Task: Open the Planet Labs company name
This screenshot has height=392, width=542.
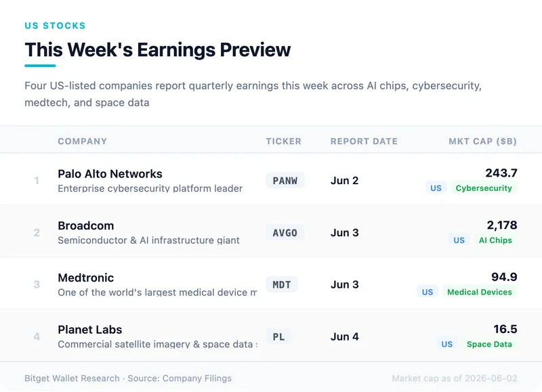Action: tap(90, 330)
